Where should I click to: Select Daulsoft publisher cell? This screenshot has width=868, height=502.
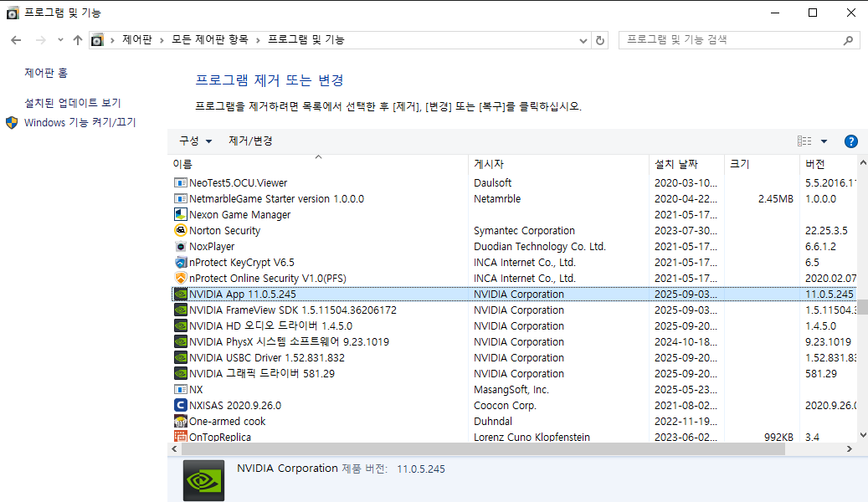pyautogui.click(x=492, y=182)
